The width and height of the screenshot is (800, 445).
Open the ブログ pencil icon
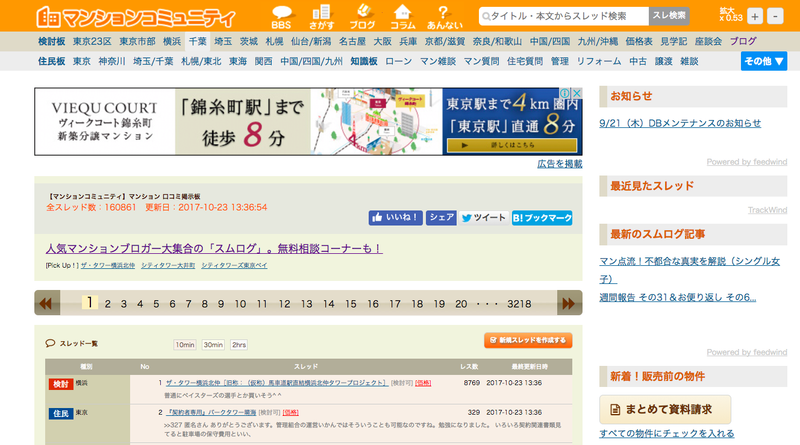362,15
